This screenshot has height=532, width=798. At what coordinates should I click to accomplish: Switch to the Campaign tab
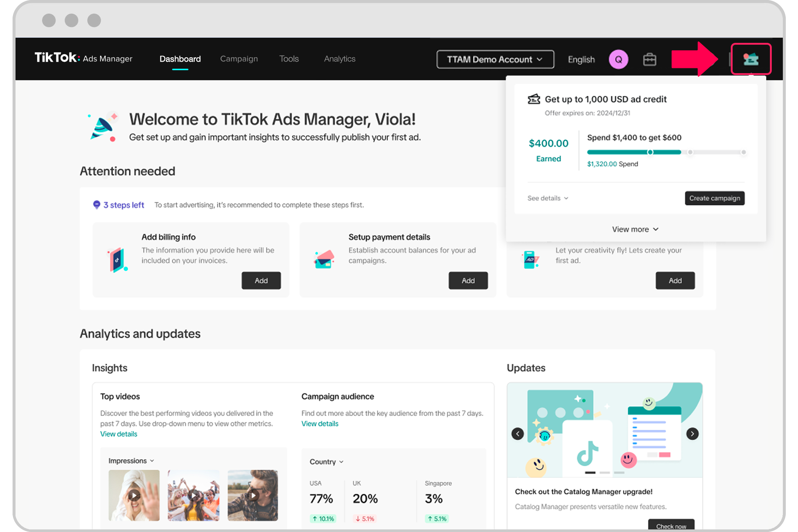click(x=239, y=59)
